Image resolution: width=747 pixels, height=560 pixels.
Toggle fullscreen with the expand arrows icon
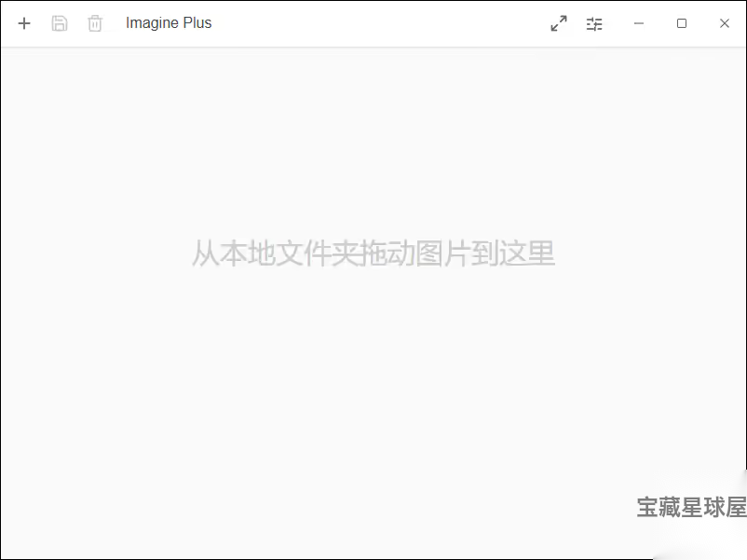coord(558,23)
